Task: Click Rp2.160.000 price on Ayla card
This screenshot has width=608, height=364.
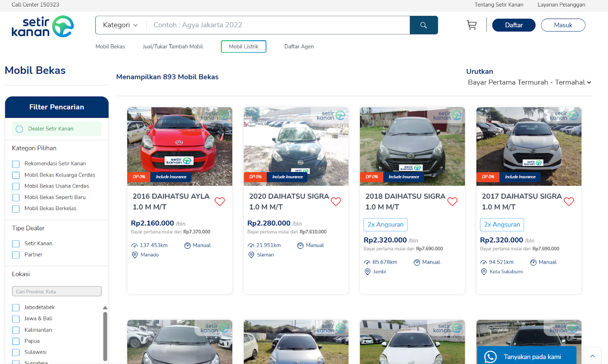Action: [152, 223]
